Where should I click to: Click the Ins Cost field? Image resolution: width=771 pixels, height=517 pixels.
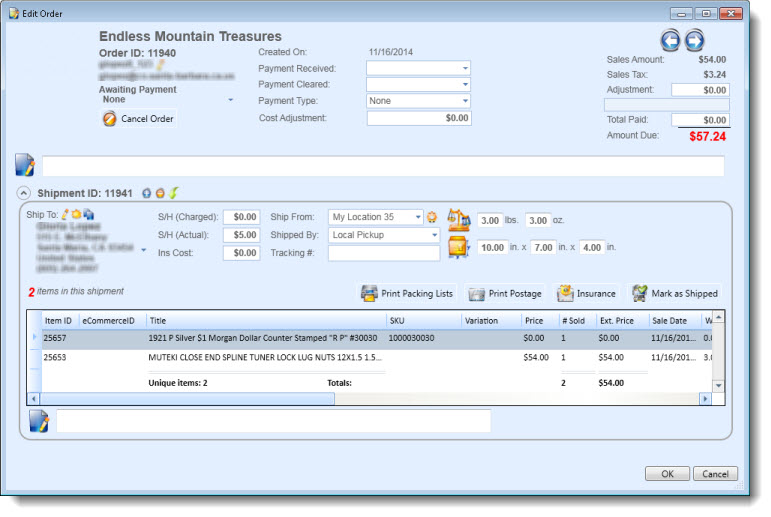(241, 253)
